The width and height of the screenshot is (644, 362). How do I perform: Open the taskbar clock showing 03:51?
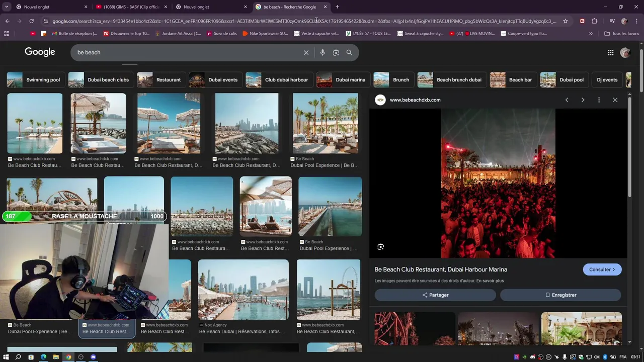636,357
